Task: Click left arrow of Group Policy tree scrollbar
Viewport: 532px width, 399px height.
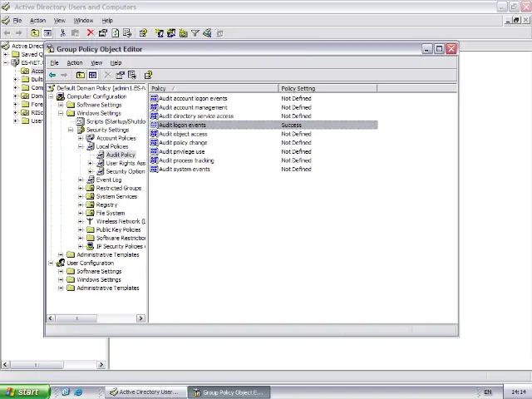Action: point(51,318)
